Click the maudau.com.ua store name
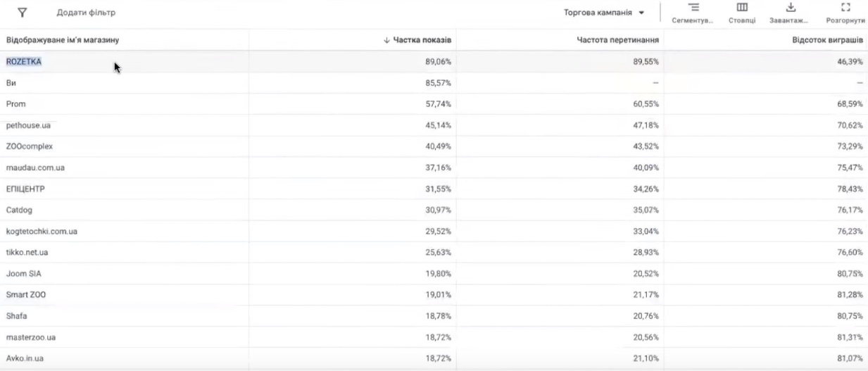 [35, 168]
